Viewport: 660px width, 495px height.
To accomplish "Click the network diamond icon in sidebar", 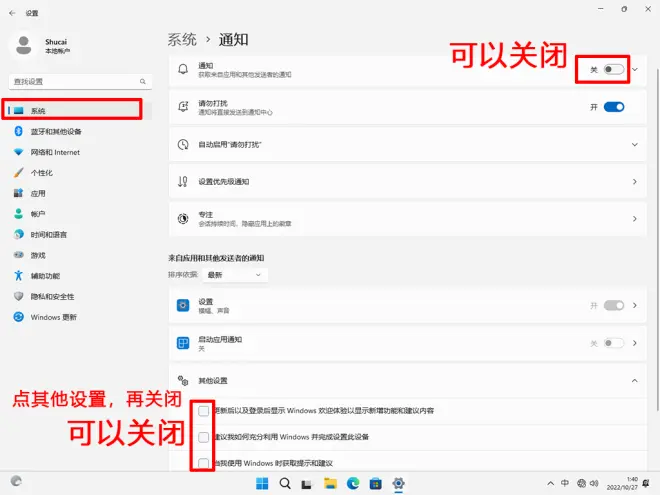I will point(18,152).
